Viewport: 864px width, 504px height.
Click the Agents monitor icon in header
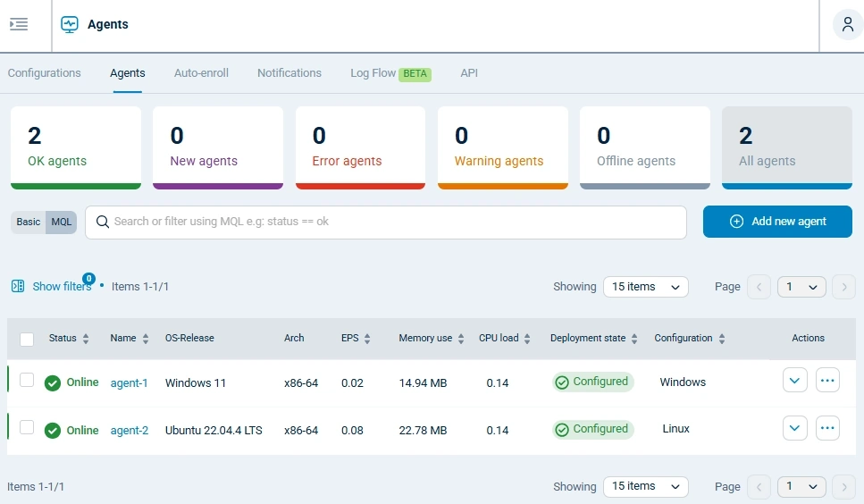click(70, 25)
